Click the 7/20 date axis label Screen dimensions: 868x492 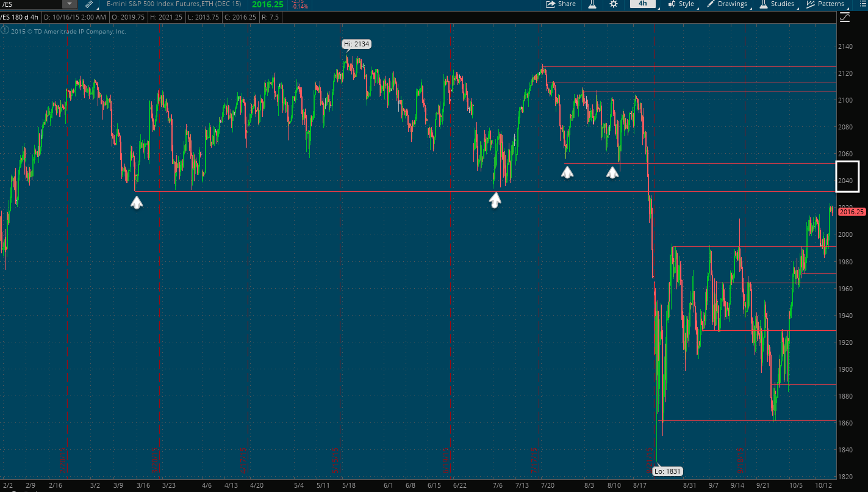(548, 486)
